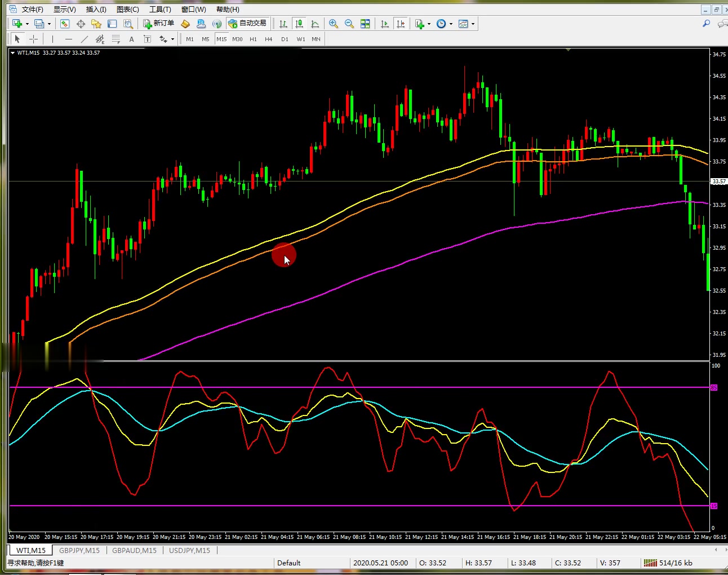
Task: Open the 窗口(W) Window menu
Action: coord(193,9)
